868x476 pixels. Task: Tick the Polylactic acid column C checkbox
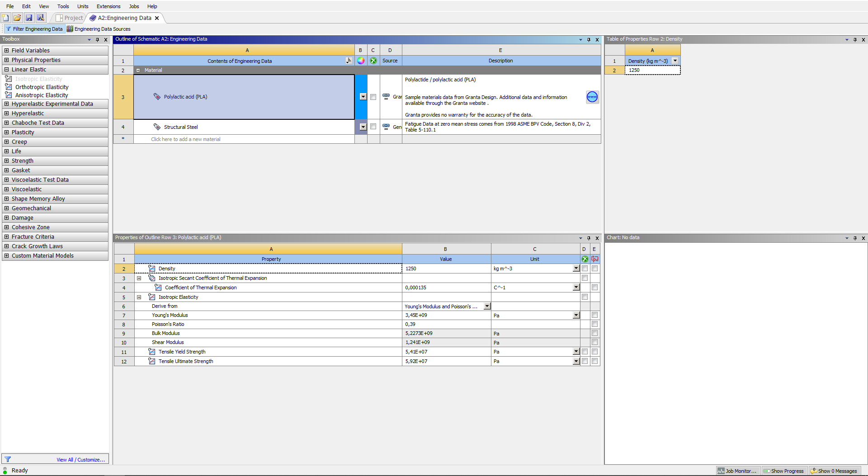tap(373, 97)
